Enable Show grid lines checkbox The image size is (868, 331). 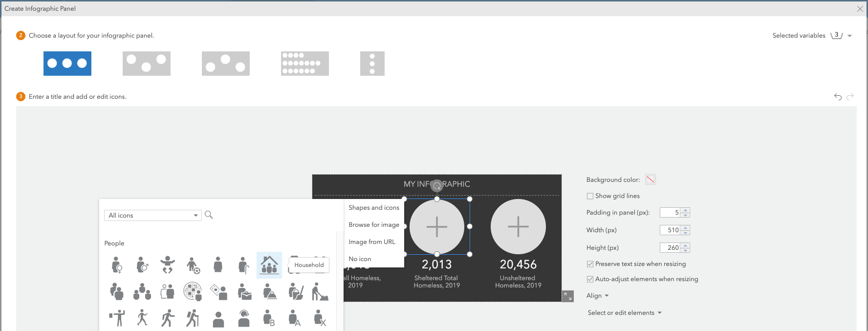tap(590, 196)
